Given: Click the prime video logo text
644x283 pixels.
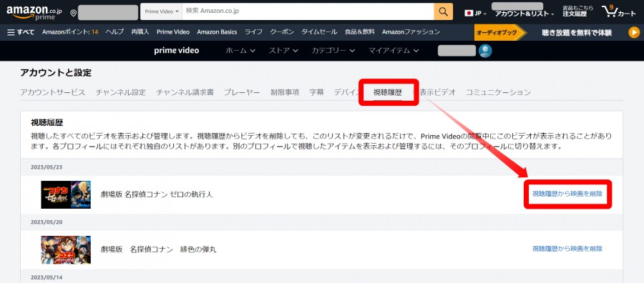Looking at the screenshot, I should [177, 51].
